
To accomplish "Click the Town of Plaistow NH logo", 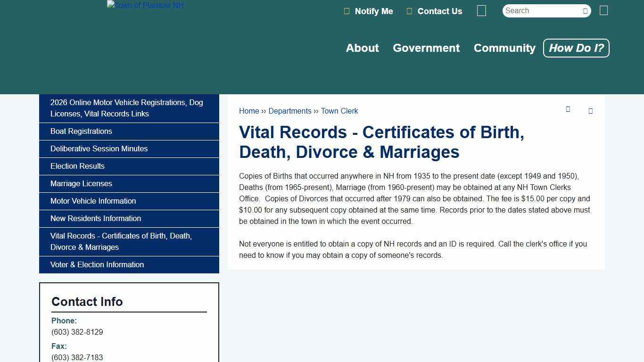I will [x=144, y=5].
